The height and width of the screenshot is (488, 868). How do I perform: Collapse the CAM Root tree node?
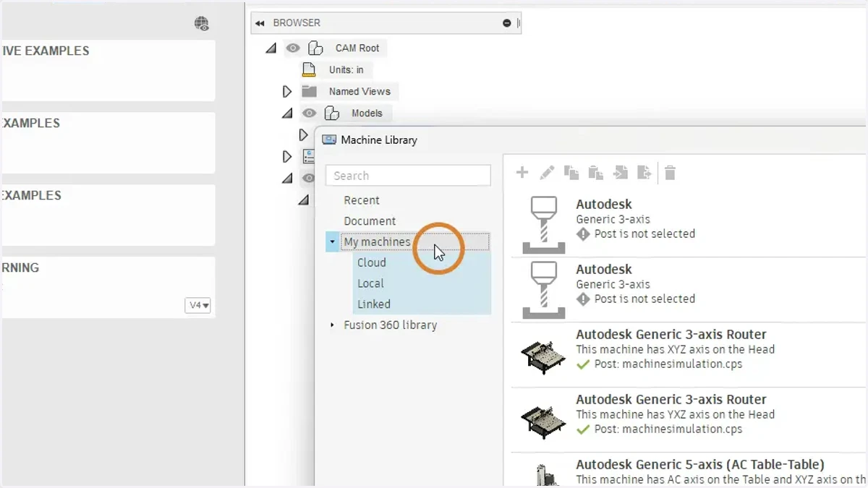point(271,48)
